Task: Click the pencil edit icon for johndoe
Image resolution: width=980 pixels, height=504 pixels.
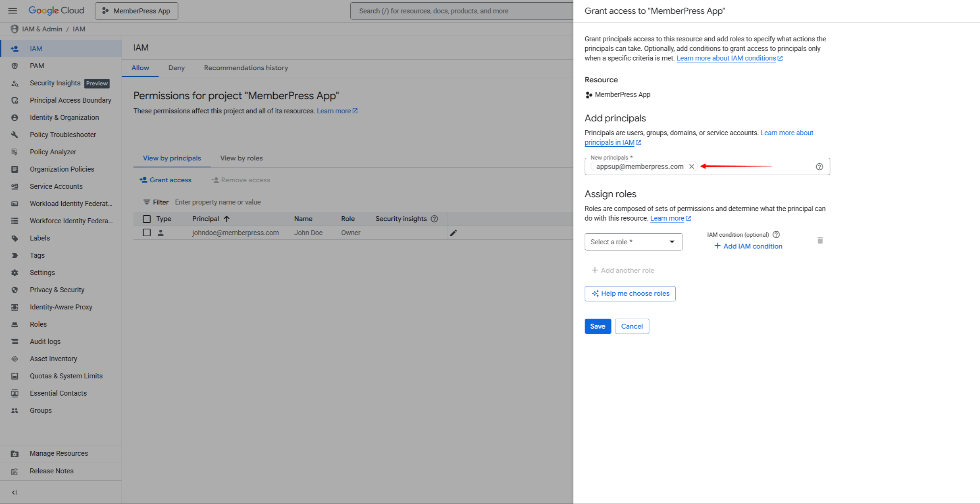Action: 453,233
